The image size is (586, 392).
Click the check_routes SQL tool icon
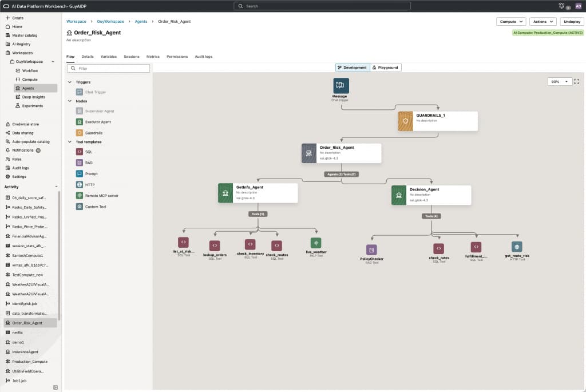point(276,246)
